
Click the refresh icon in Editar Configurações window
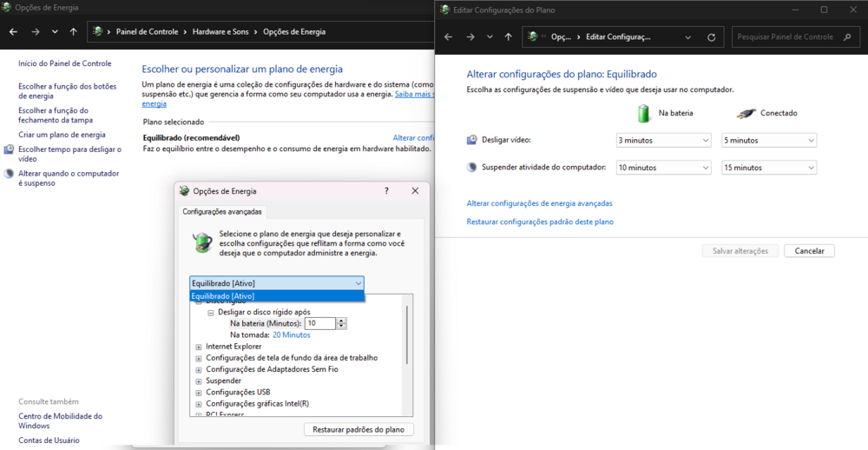712,37
